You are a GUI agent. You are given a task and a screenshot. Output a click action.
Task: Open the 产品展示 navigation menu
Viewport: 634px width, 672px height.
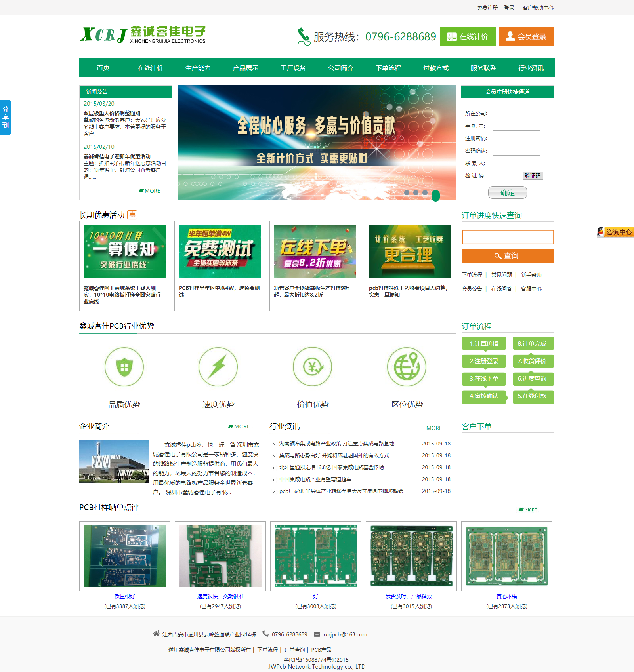point(245,68)
